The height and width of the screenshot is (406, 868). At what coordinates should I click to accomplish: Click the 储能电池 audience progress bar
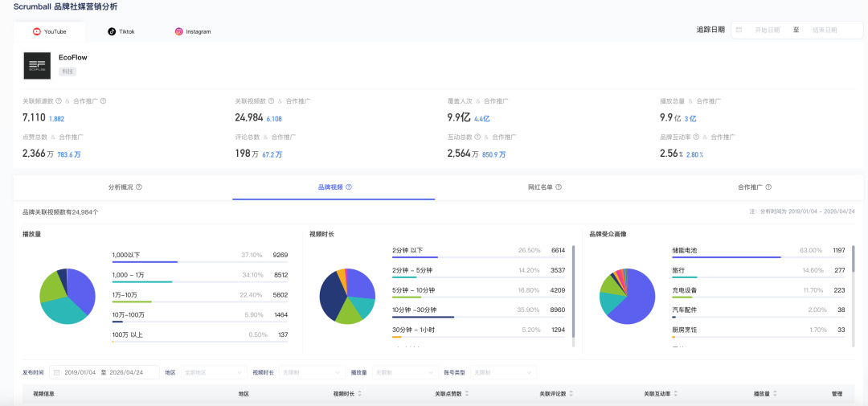tap(759, 257)
